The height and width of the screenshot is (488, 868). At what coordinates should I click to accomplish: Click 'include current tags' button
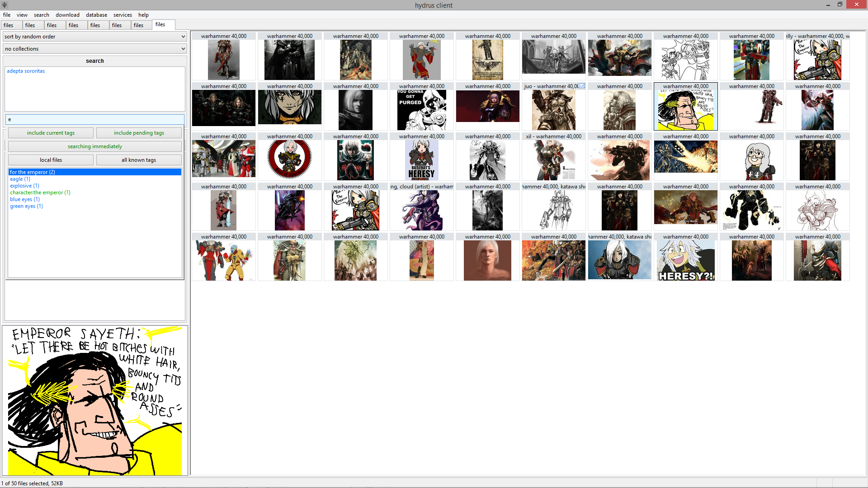pyautogui.click(x=50, y=132)
